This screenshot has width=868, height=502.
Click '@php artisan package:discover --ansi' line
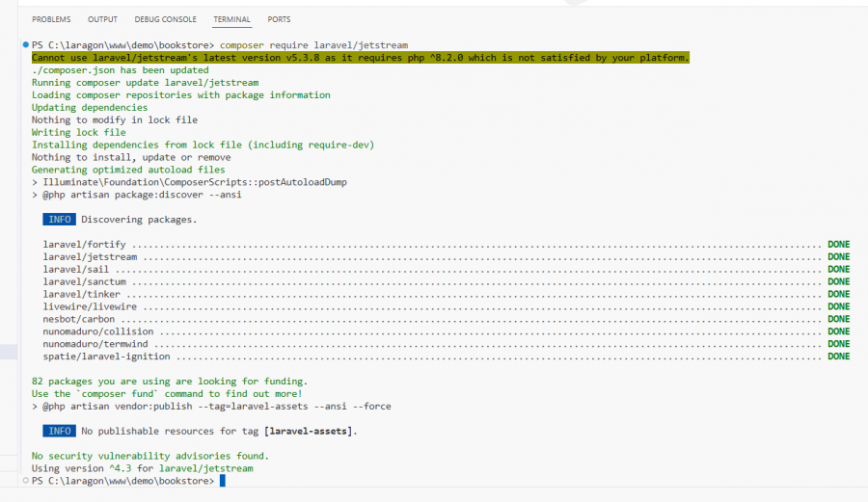pos(137,195)
